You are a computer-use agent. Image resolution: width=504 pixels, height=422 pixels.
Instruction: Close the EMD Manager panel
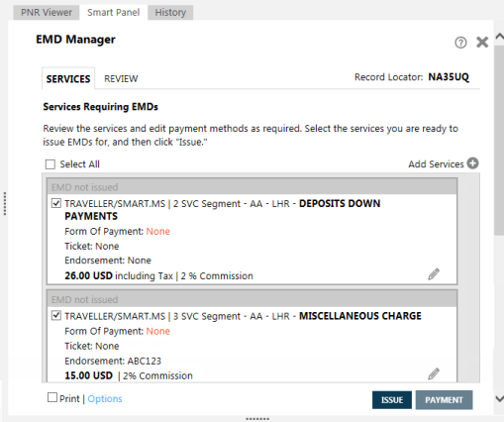(x=482, y=43)
